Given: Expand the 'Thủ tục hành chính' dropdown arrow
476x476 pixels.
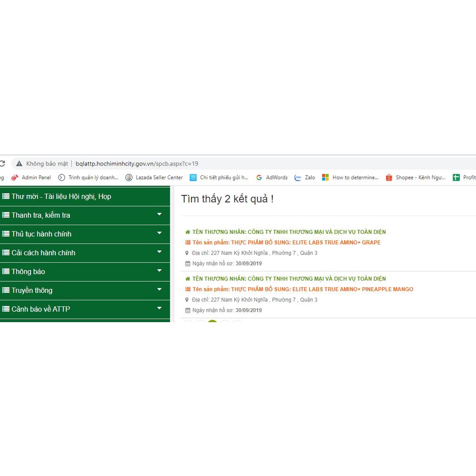Looking at the screenshot, I should (159, 233).
